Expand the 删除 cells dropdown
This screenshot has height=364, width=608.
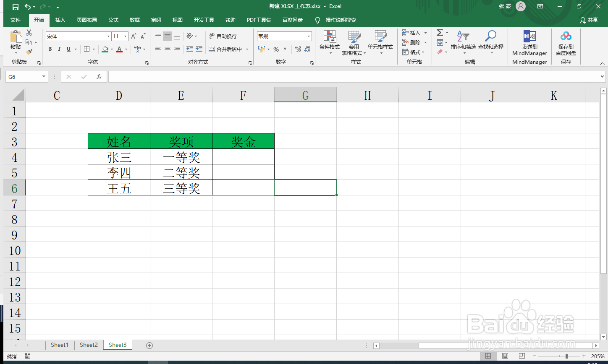(425, 42)
